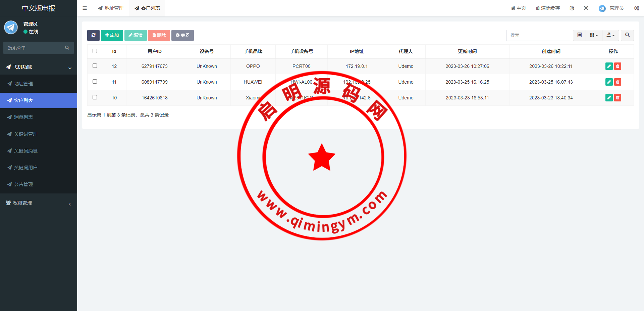Toggle the select-all header checkbox
This screenshot has height=311, width=644.
[95, 51]
